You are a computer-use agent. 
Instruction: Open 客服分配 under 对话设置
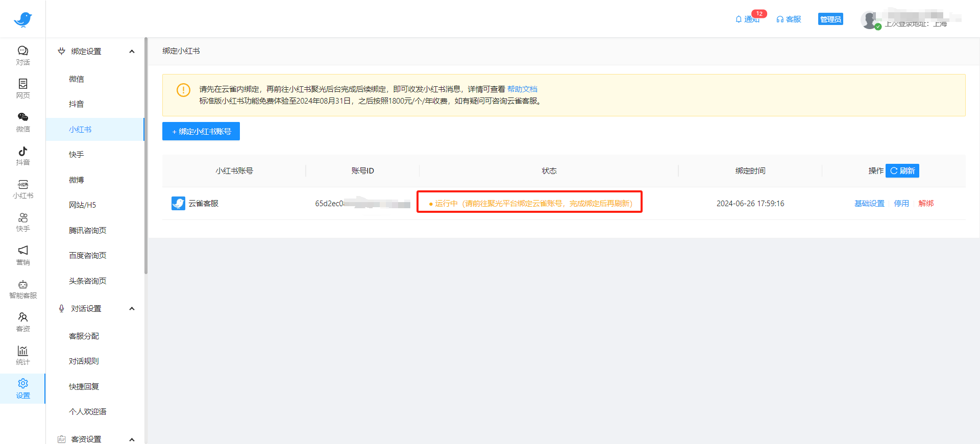coord(84,336)
